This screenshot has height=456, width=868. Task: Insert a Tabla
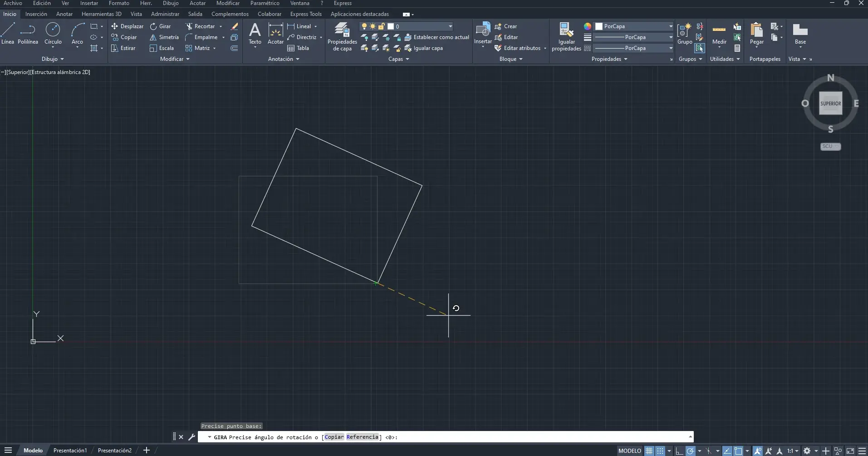(x=299, y=48)
